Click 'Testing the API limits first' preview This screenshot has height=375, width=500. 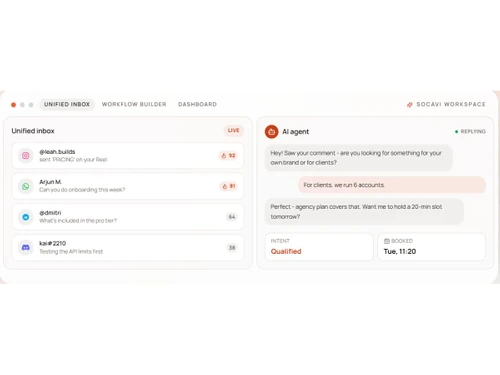coord(71,252)
